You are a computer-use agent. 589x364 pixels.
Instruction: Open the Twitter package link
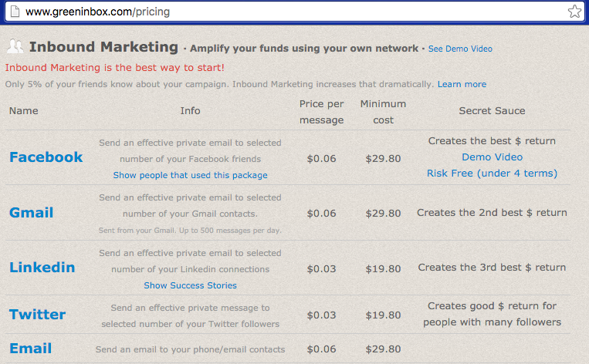tap(38, 315)
